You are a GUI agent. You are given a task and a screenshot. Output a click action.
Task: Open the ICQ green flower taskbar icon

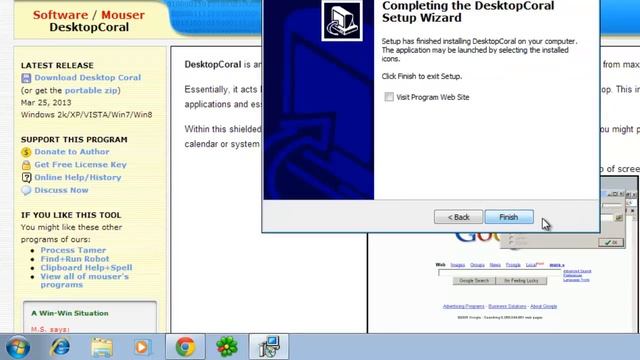click(x=227, y=347)
